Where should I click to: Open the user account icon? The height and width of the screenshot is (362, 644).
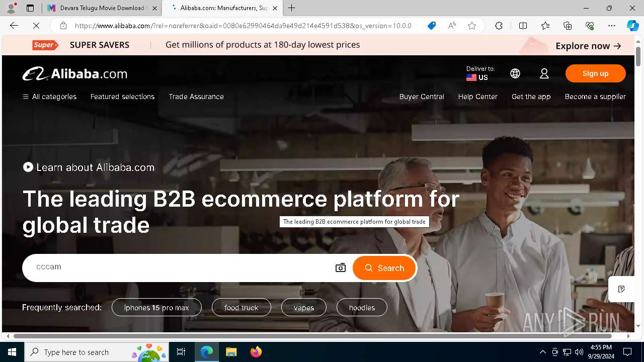coord(544,73)
